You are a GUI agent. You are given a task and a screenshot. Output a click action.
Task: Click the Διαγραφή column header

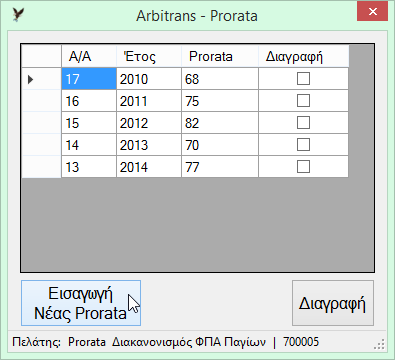[x=304, y=56]
